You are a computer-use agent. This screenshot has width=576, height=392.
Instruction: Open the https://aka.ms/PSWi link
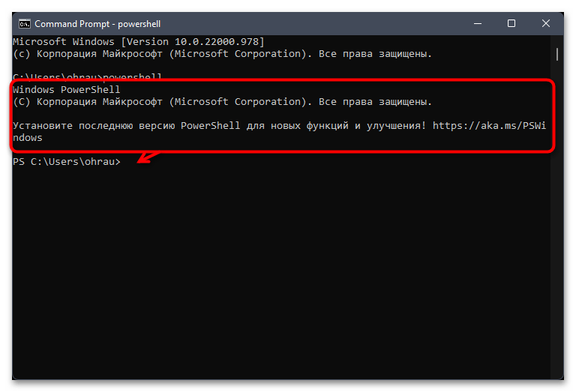(489, 125)
